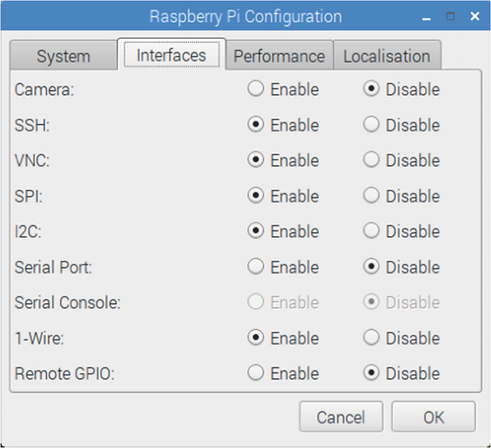Disable the 1-Wire interface
This screenshot has width=491, height=448.
point(371,338)
